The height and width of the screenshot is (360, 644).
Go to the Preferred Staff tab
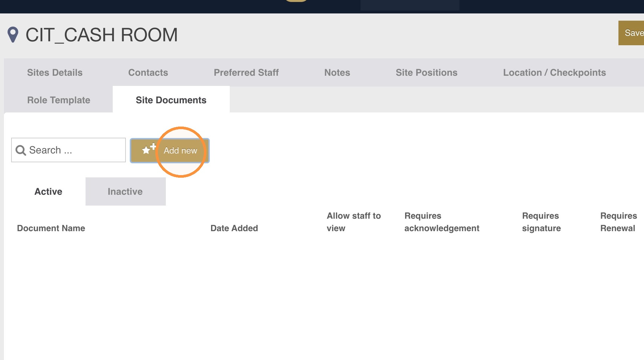point(246,72)
